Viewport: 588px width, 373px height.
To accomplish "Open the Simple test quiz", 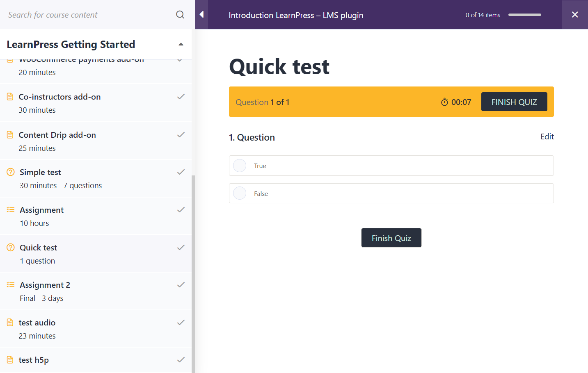I will click(x=40, y=172).
